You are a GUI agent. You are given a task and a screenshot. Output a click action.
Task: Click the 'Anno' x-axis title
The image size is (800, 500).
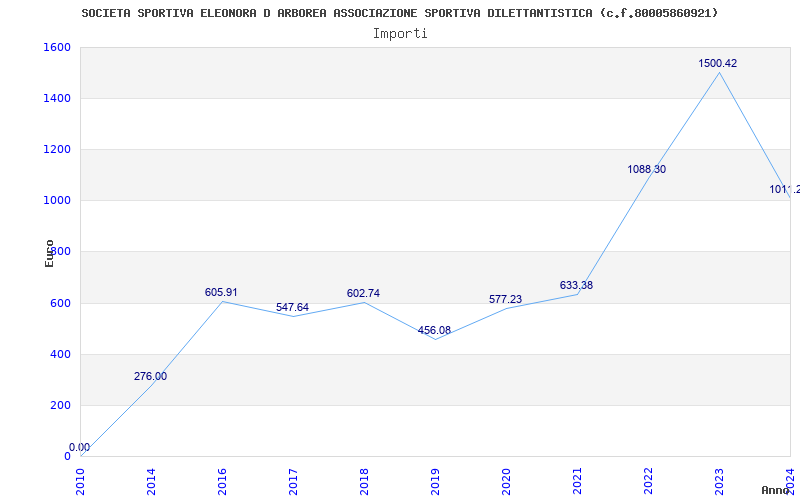pos(776,490)
